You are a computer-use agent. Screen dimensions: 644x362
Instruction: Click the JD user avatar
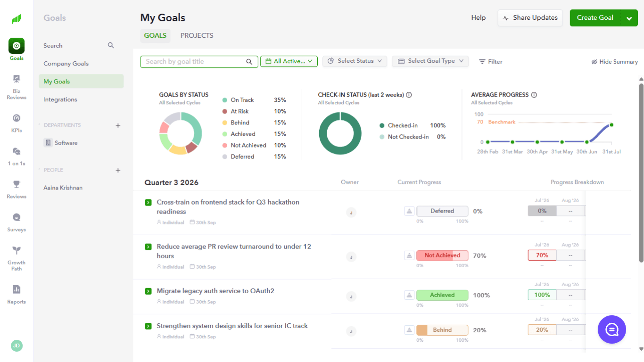coord(17,346)
